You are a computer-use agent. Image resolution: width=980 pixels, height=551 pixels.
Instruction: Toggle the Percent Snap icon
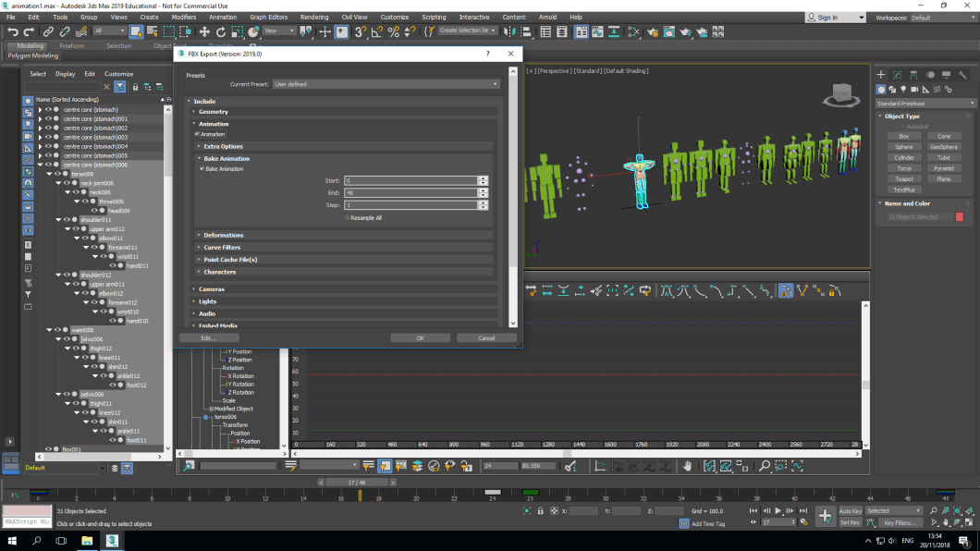[394, 31]
